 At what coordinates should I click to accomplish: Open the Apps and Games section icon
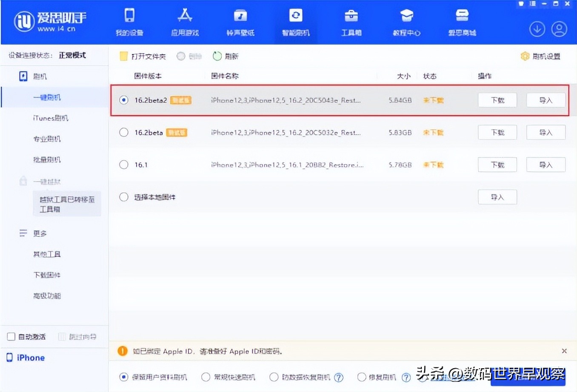pos(185,21)
